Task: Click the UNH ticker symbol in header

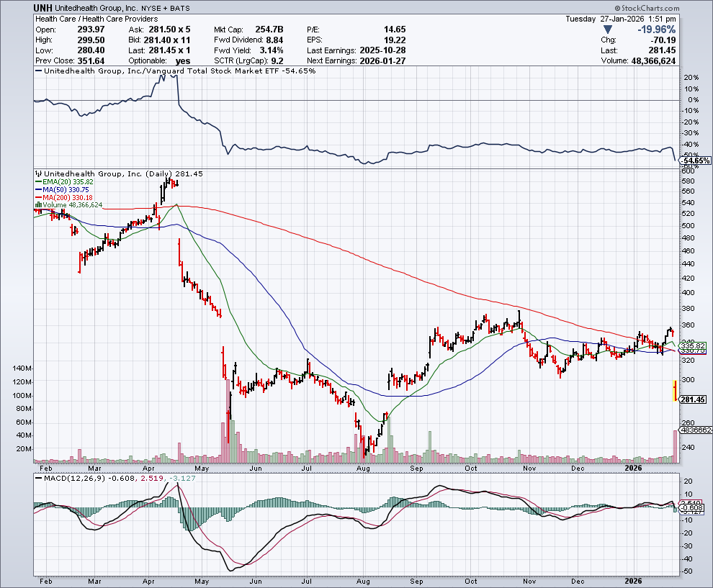Action: coord(42,6)
